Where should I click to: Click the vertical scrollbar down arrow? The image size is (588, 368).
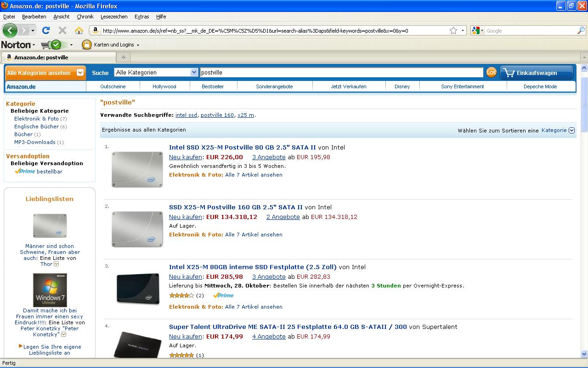point(584,354)
